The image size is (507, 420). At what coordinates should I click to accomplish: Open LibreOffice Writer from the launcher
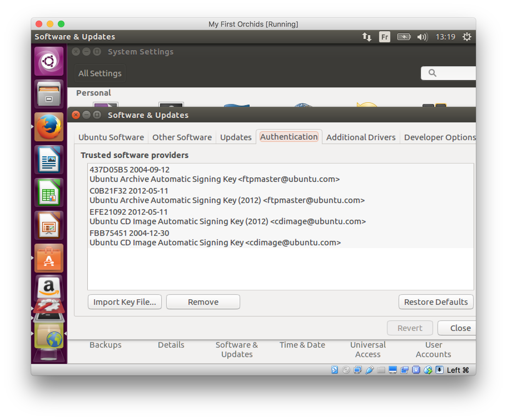point(49,160)
